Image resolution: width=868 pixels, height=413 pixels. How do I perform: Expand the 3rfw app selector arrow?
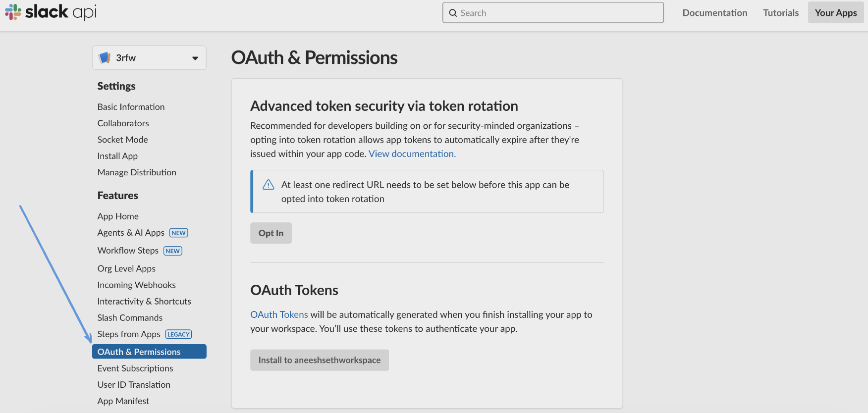click(195, 58)
